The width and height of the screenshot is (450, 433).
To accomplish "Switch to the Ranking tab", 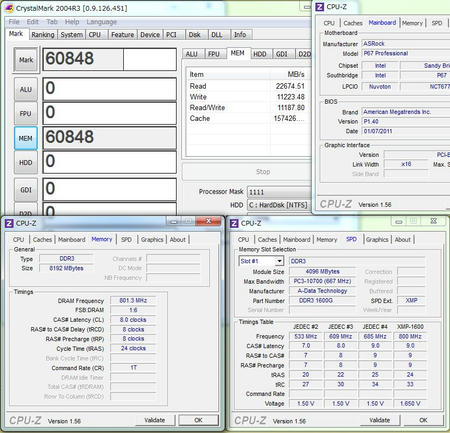I will 43,35.
